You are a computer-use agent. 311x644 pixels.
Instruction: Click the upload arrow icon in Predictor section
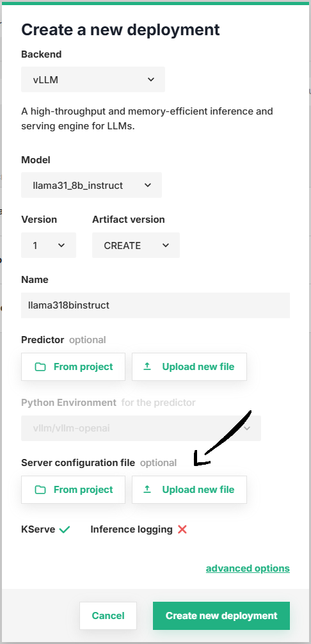(x=147, y=366)
